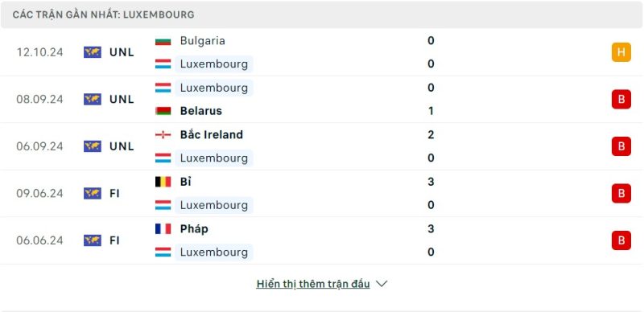Click the UNL label on the 06.09.24 row
Image resolution: width=644 pixels, height=312 pixels.
(122, 146)
